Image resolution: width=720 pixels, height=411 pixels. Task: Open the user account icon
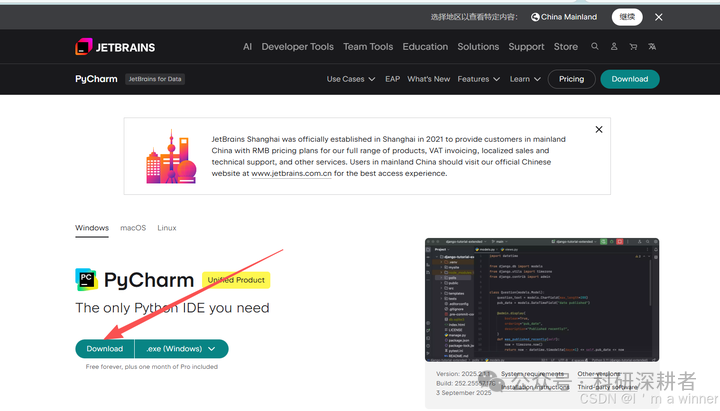(614, 46)
